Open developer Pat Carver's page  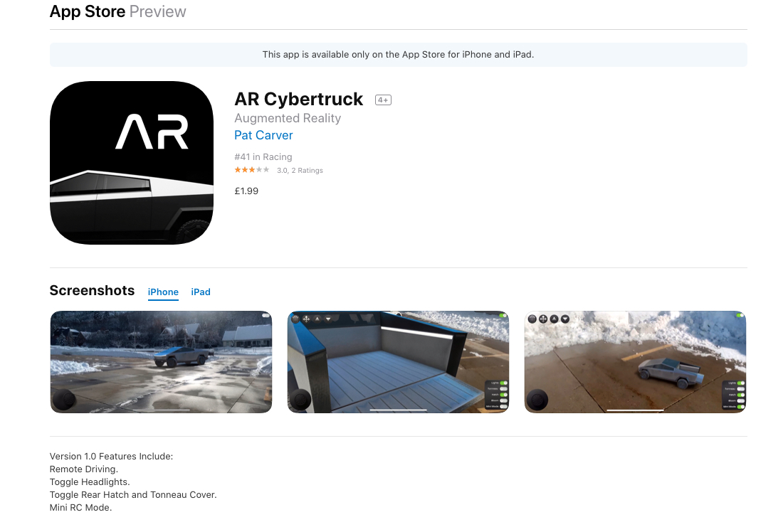[263, 135]
